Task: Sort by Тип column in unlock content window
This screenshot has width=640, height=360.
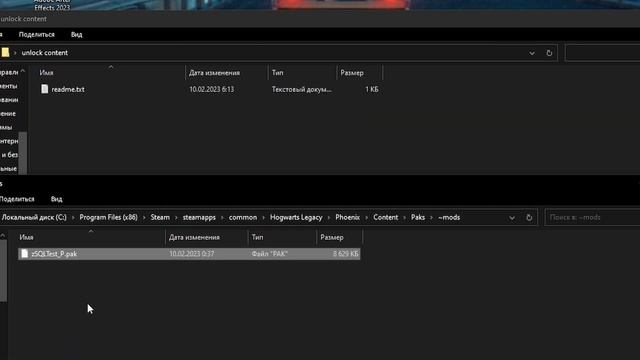Action: (x=278, y=73)
